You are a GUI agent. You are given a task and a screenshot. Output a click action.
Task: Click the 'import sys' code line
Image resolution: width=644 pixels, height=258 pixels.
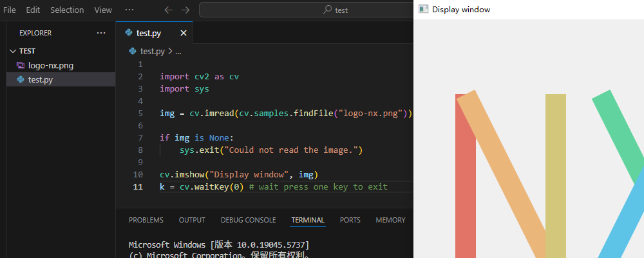coord(184,89)
